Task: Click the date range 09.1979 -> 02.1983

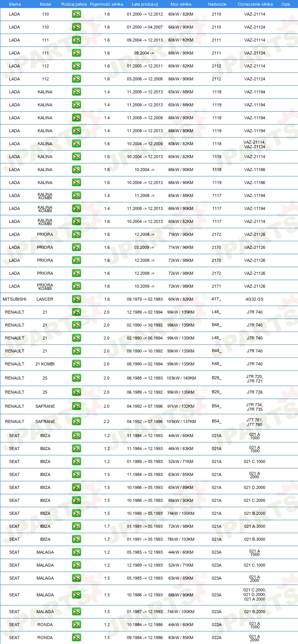Action: coord(145,299)
